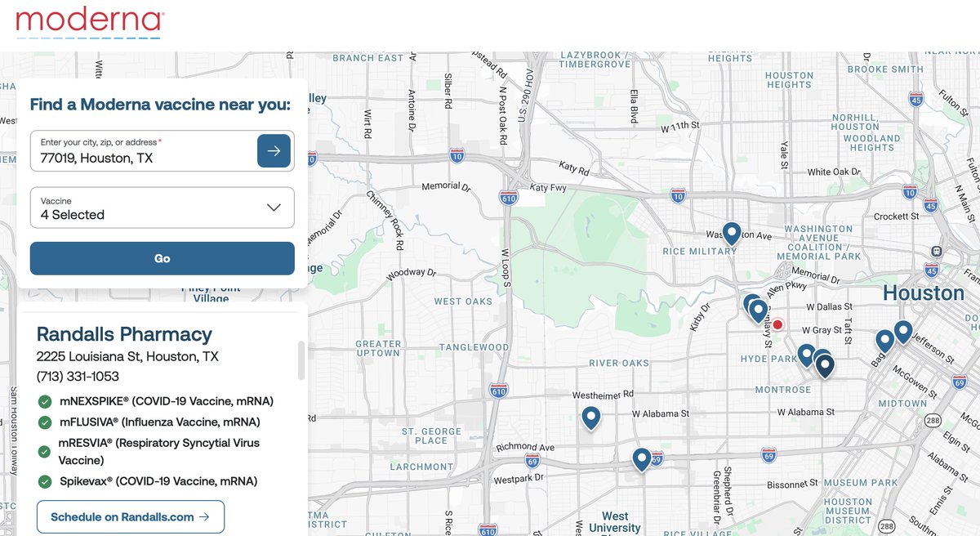Click the Randalls Pharmacy heading
The height and width of the screenshot is (536, 980).
[124, 333]
